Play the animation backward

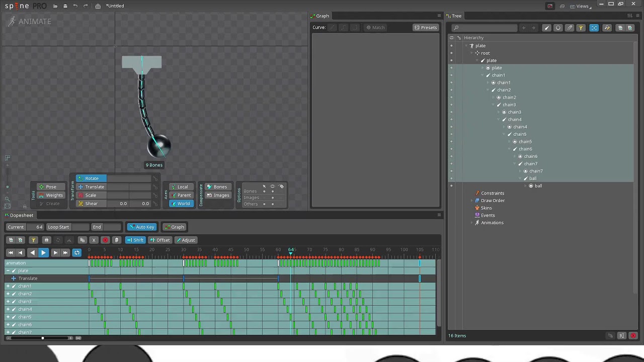tap(32, 253)
